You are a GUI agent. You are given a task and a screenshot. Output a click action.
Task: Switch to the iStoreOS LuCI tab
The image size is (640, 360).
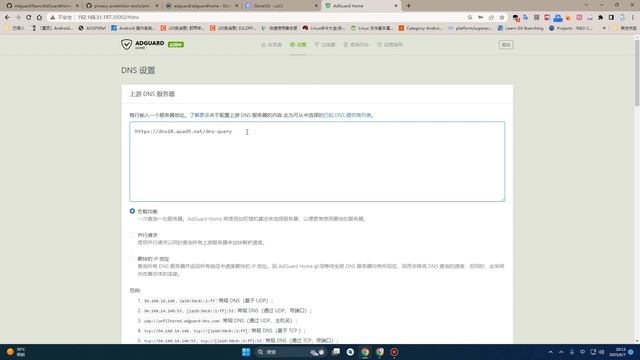tap(282, 6)
